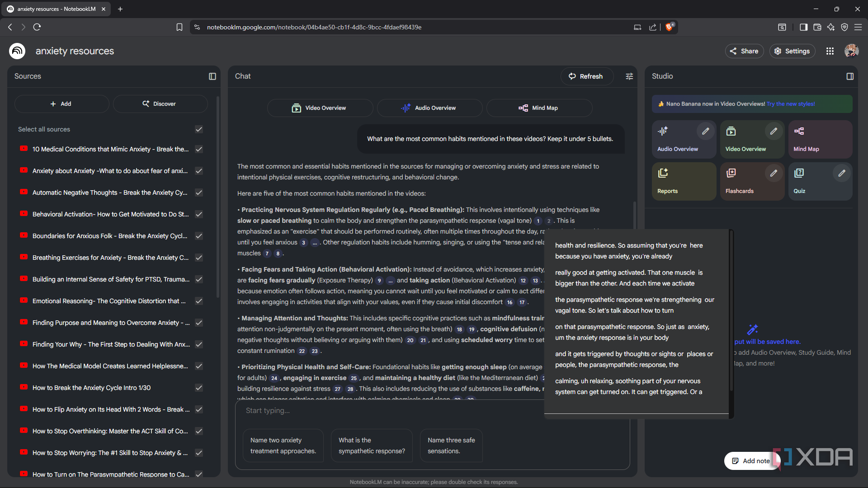Edit Video Overview pencil icon in Studio
Viewport: 868px width, 488px height.
click(x=774, y=131)
